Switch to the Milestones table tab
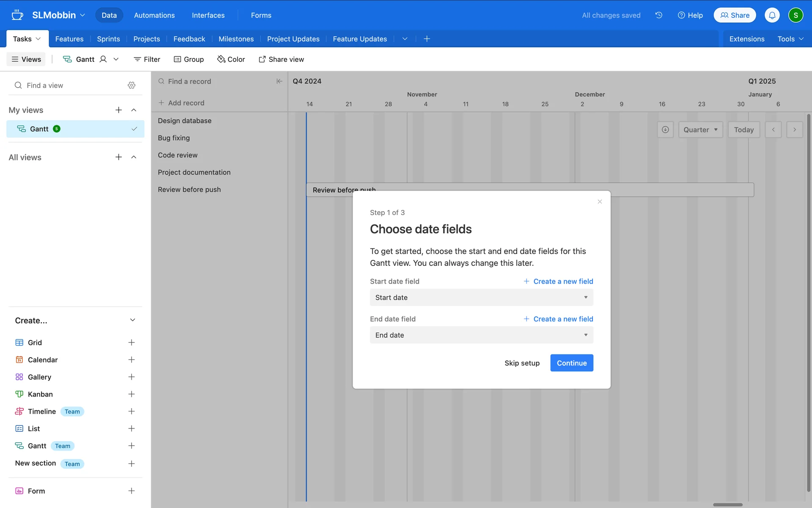 click(x=236, y=39)
